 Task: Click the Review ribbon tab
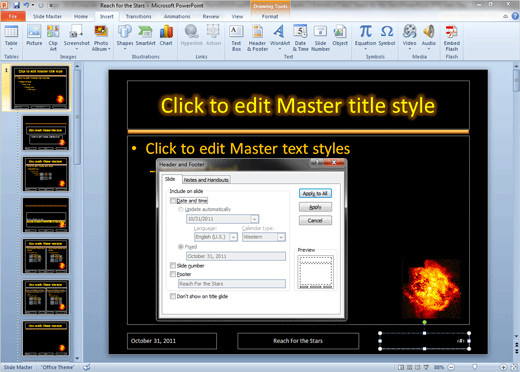pyautogui.click(x=211, y=16)
